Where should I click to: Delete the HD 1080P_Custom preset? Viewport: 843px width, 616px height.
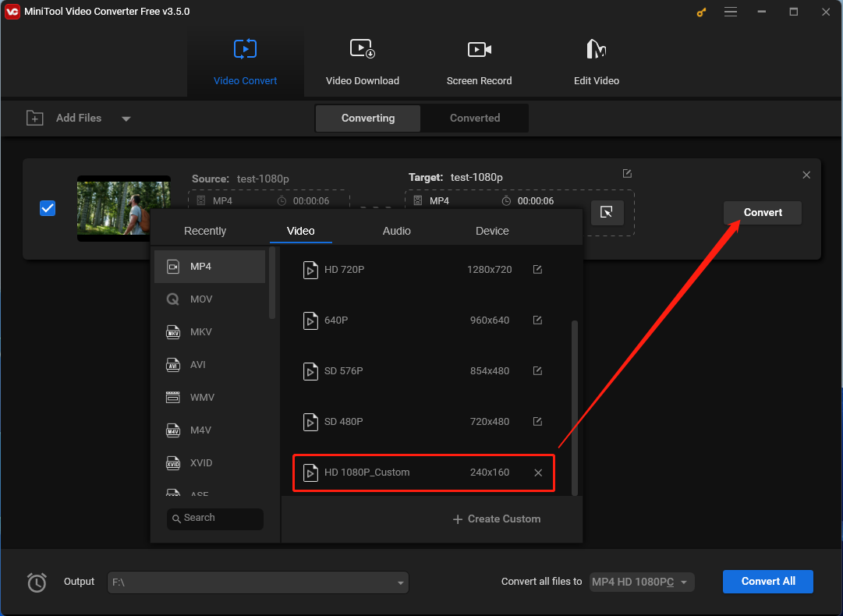coord(537,473)
